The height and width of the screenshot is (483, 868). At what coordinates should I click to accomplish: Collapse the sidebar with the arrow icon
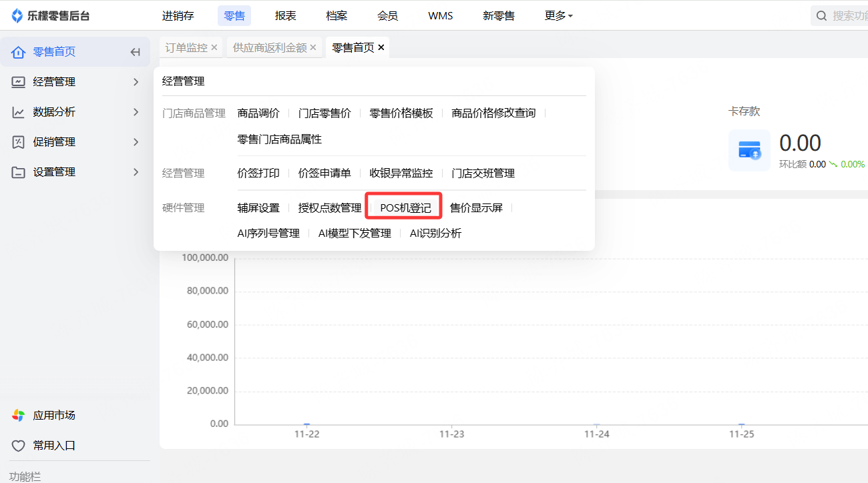click(136, 52)
